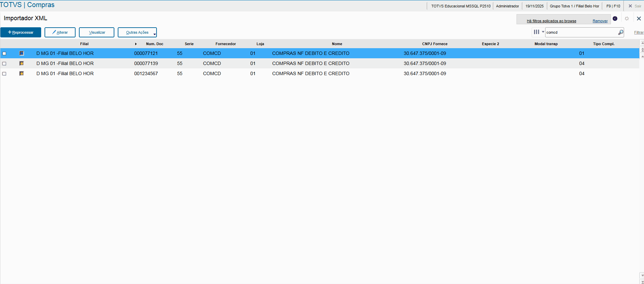Image resolution: width=644 pixels, height=284 pixels.
Task: Click the Nome cell in row 000077121
Action: 311,53
